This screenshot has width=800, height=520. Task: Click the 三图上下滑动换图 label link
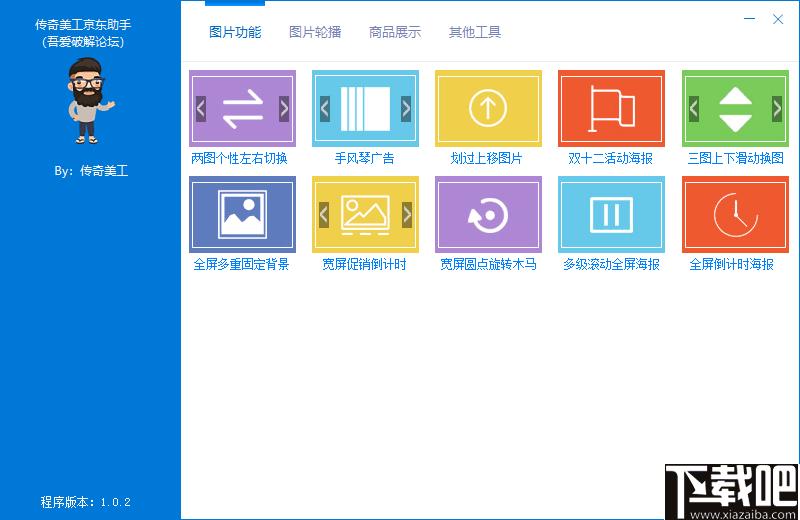(x=736, y=158)
